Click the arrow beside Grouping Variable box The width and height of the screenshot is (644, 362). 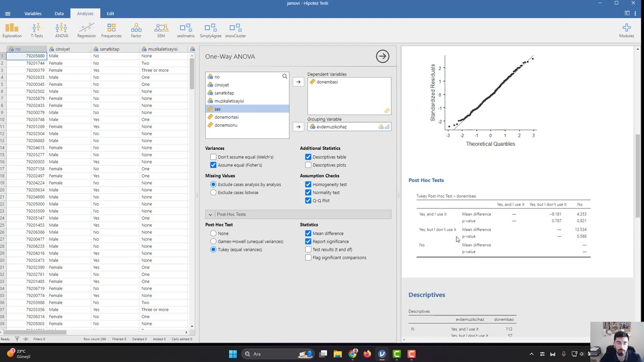click(298, 127)
